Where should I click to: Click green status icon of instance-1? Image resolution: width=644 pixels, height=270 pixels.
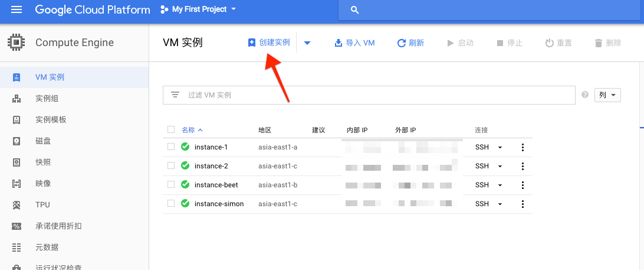pyautogui.click(x=185, y=147)
